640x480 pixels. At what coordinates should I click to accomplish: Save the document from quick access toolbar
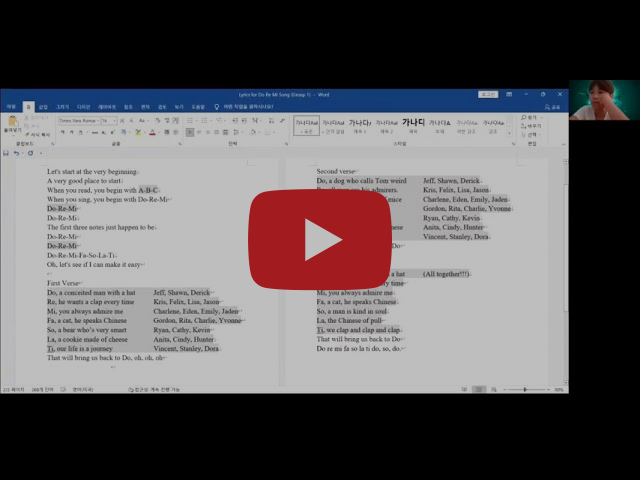click(x=6, y=153)
